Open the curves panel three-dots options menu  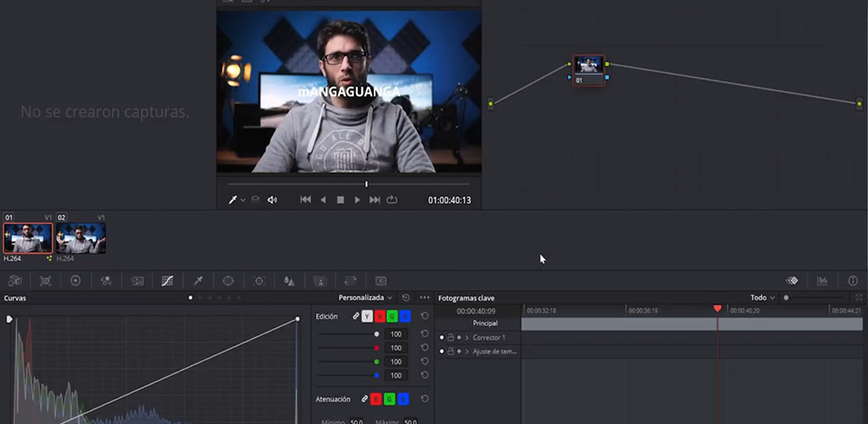coord(425,298)
